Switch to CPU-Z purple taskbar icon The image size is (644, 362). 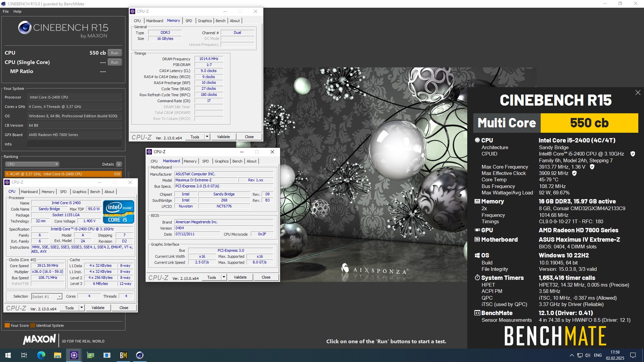(74, 355)
